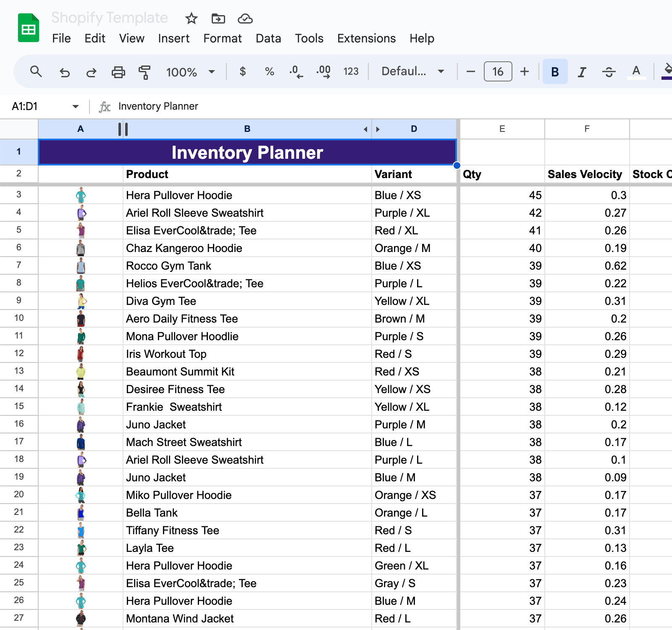Image resolution: width=672 pixels, height=630 pixels.
Task: Open the zoom level dropdown
Action: coord(190,72)
